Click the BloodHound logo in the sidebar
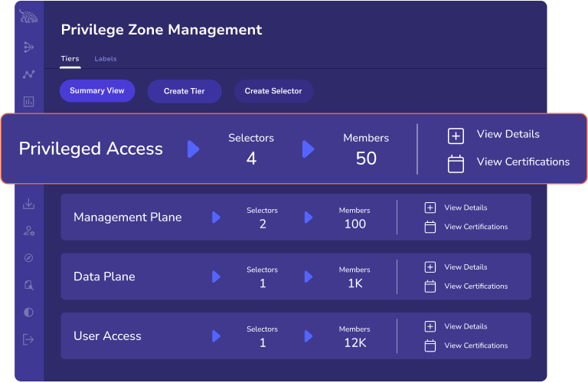Screen dimensions: 588x383 pos(29,17)
